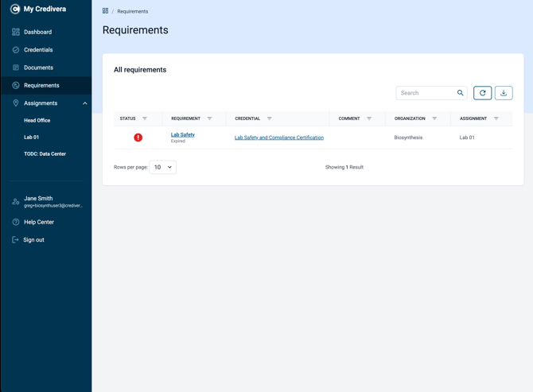Click the refresh requirements icon button

click(x=482, y=93)
